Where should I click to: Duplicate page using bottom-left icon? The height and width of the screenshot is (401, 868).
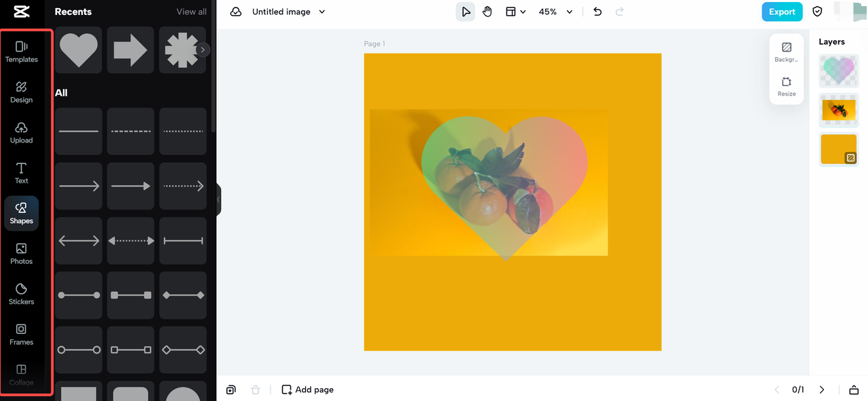click(231, 389)
